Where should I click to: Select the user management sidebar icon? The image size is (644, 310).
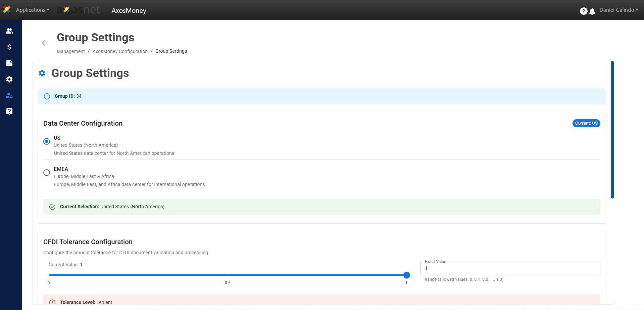(x=9, y=96)
